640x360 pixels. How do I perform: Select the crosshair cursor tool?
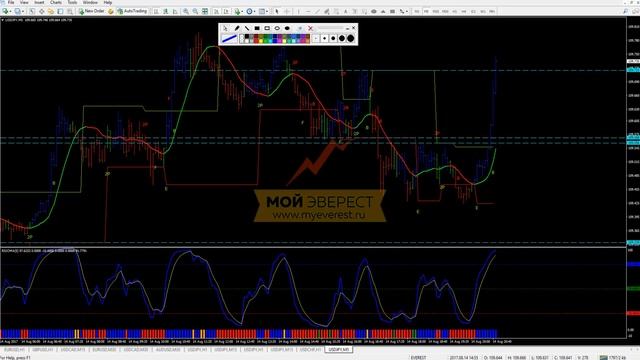(x=287, y=11)
